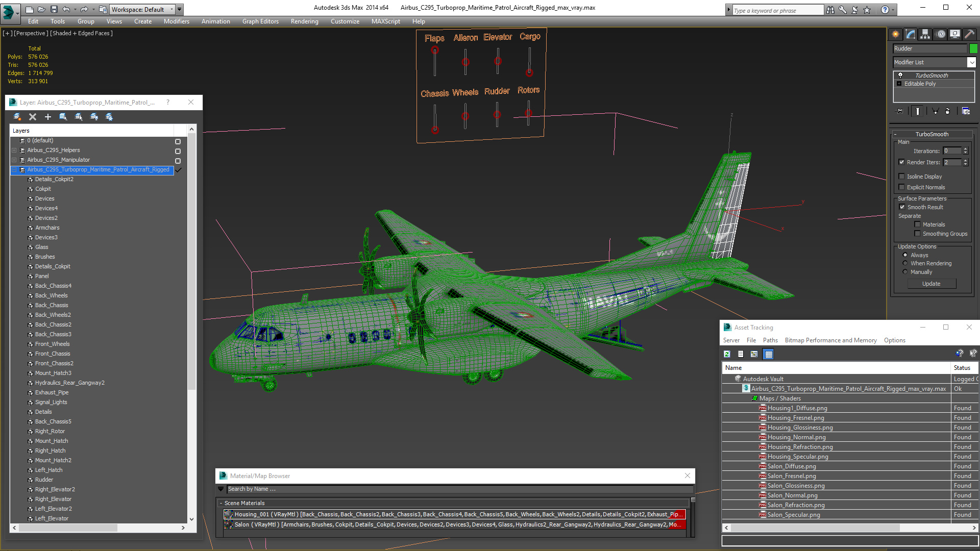The image size is (980, 551).
Task: Select the Salon VRayMtl material entry
Action: pyautogui.click(x=455, y=524)
